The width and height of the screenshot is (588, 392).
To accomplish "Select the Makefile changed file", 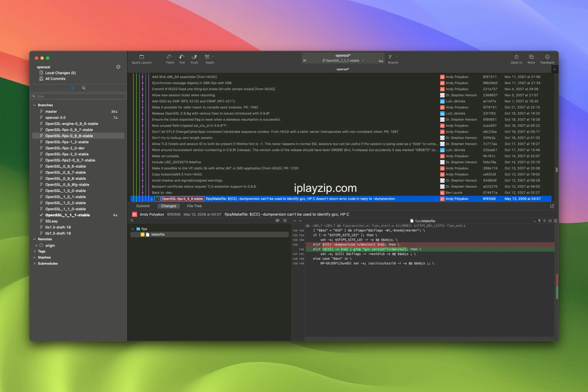I will coord(209,235).
